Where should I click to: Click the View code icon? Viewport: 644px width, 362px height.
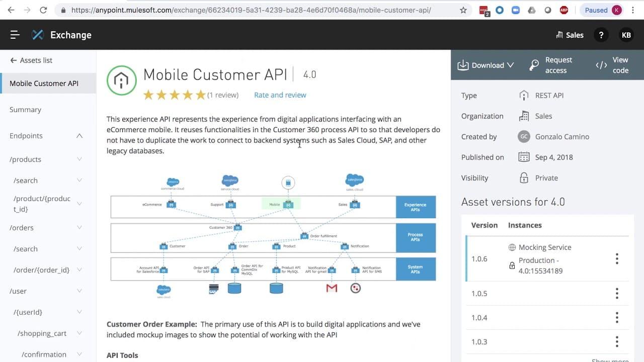601,65
